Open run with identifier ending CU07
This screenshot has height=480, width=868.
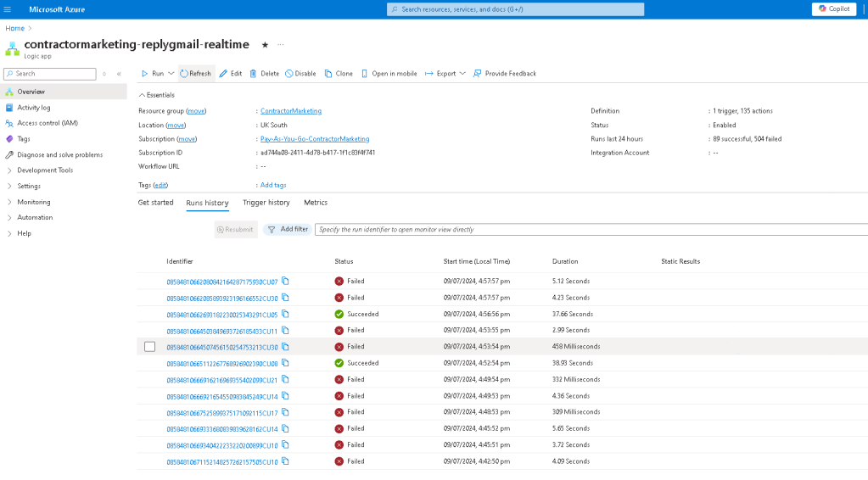(x=222, y=282)
